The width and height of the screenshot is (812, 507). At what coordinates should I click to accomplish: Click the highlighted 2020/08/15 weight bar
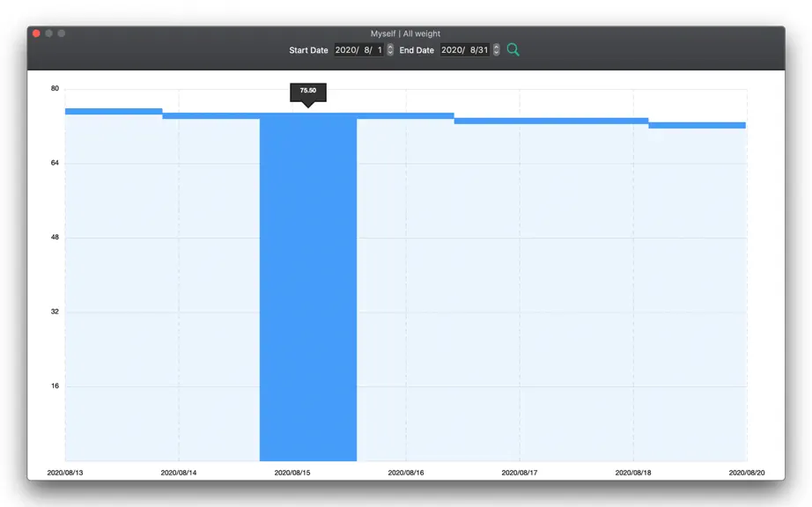click(x=308, y=287)
